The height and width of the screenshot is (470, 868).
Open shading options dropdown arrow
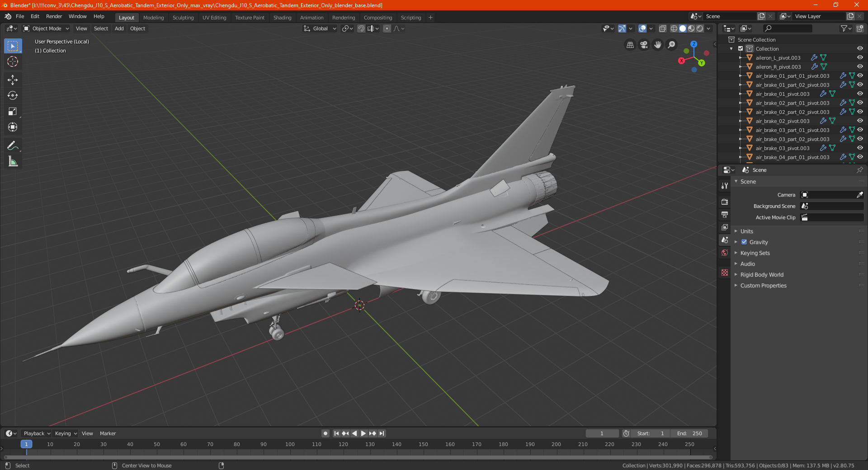pos(709,28)
